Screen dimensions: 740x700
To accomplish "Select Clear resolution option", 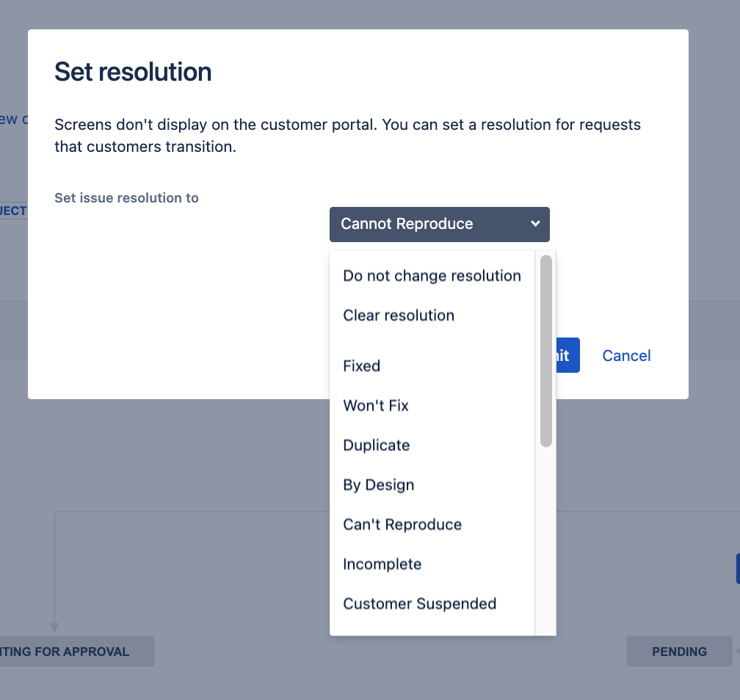I will [398, 315].
